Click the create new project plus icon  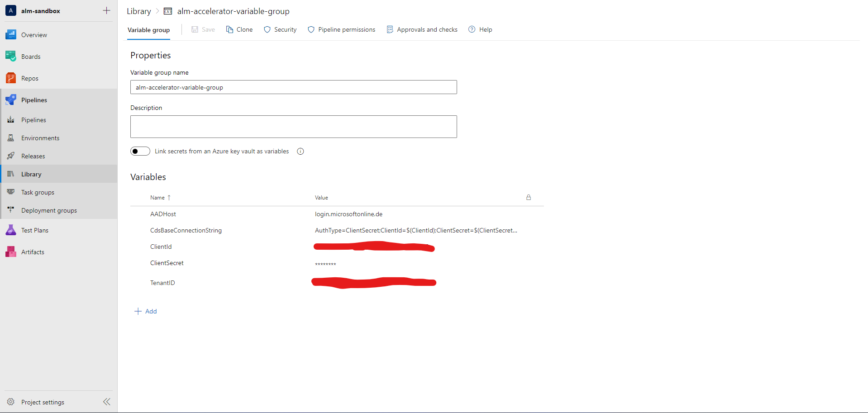tap(106, 10)
